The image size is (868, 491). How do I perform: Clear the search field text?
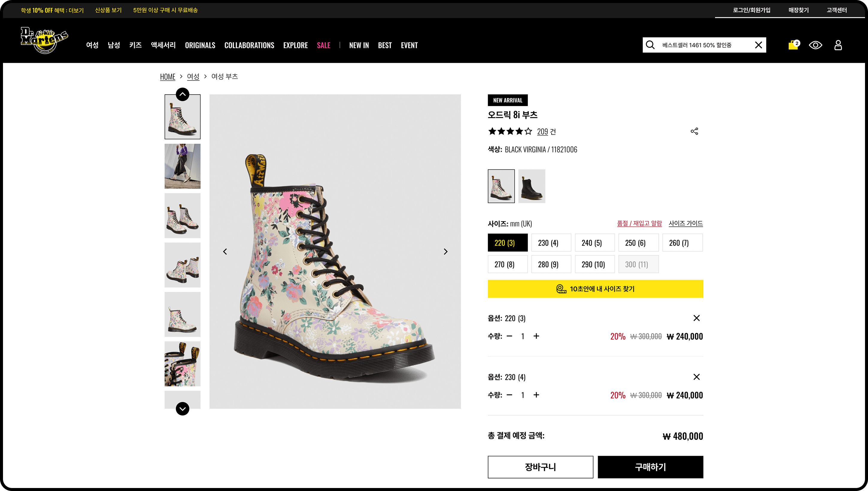pos(758,45)
